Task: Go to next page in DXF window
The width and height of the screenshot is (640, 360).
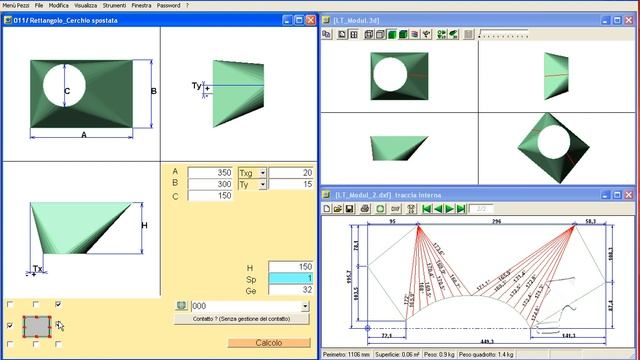Action: point(449,209)
